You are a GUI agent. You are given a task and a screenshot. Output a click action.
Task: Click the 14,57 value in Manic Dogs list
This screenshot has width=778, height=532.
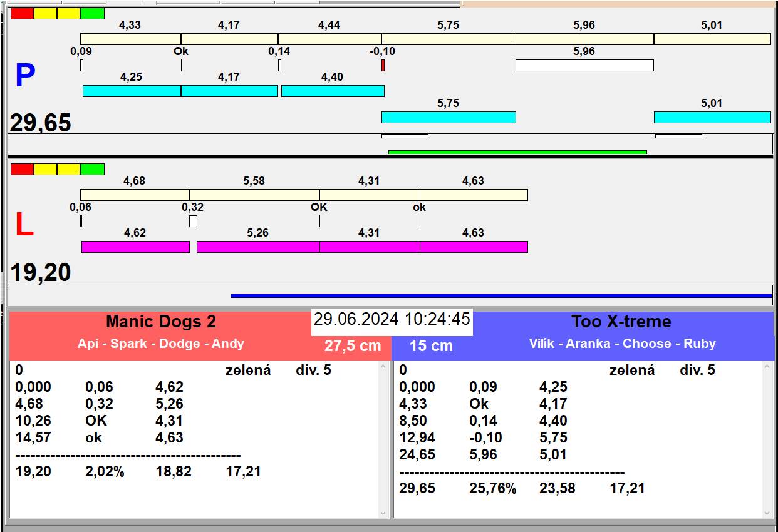(33, 437)
